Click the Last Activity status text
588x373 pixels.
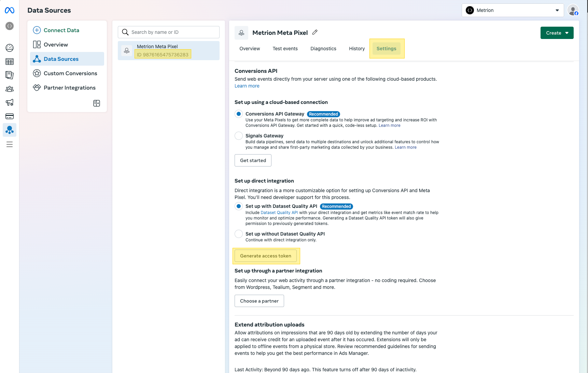pyautogui.click(x=325, y=370)
